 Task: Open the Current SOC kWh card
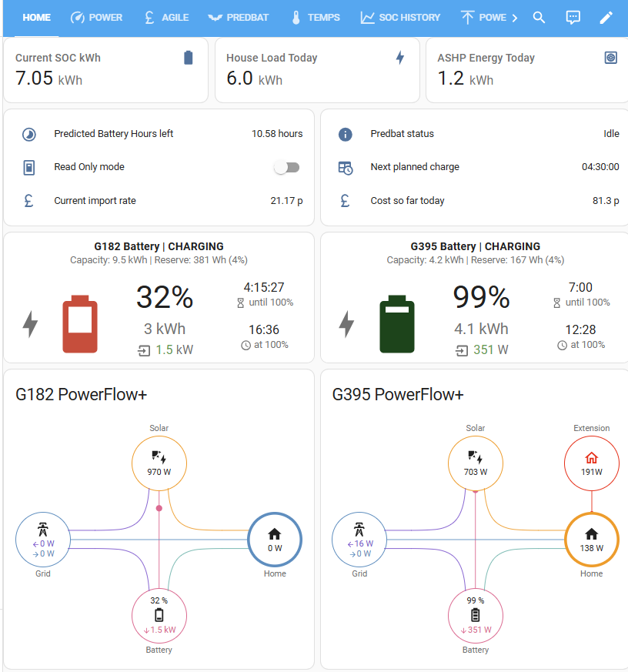click(105, 70)
